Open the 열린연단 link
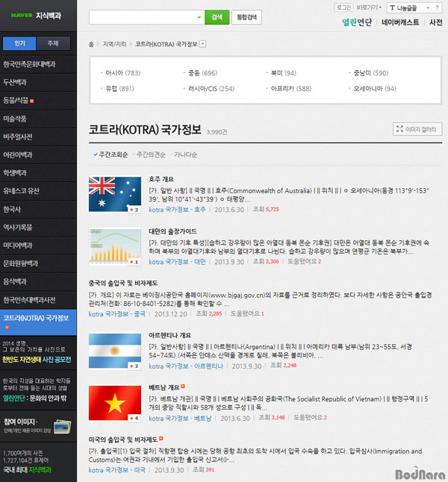 point(357,22)
